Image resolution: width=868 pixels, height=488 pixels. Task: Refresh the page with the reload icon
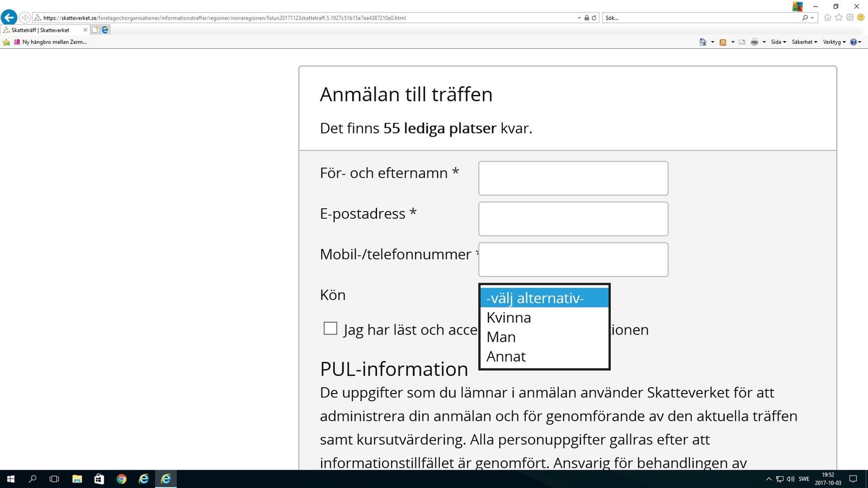click(594, 18)
